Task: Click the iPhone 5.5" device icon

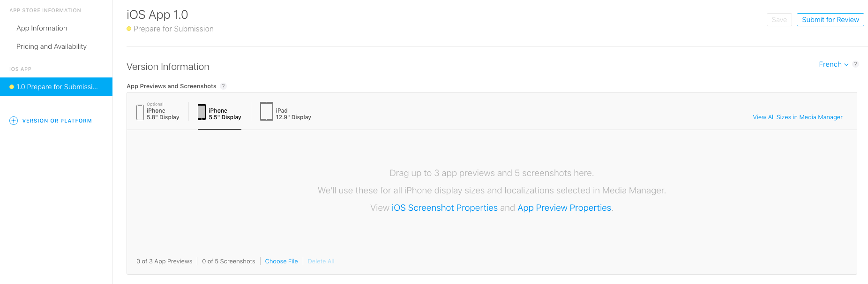Action: tap(202, 112)
